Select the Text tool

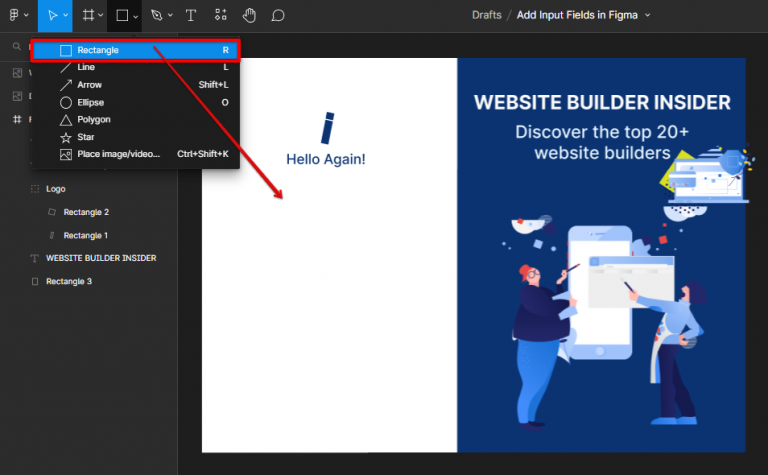click(190, 15)
